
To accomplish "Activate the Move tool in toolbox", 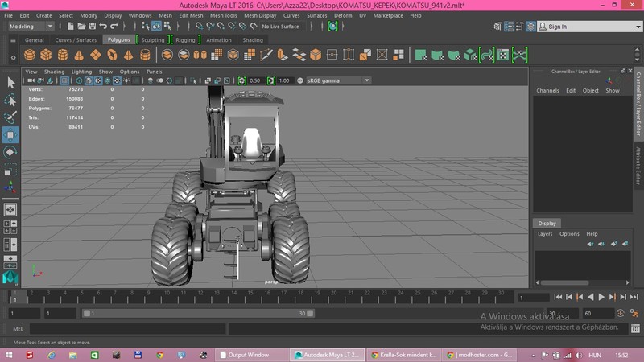I will pos(10,134).
